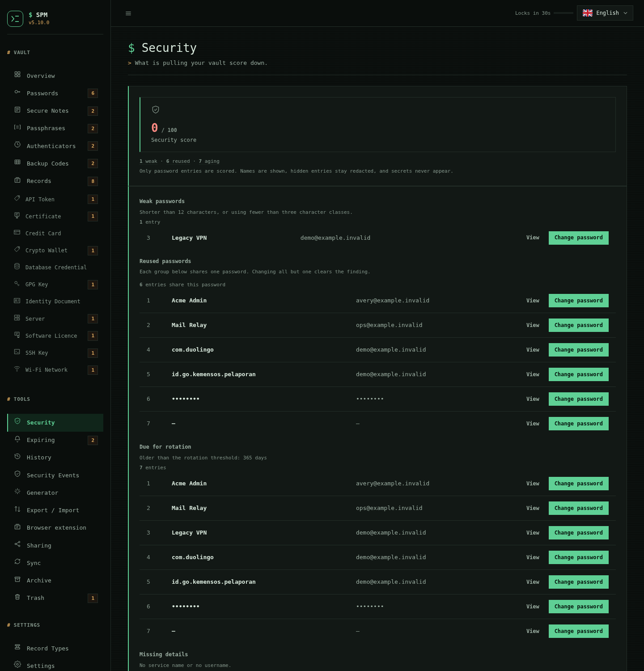Click the '6 reused' summary text
Viewport: 644px width, 671px height.
coord(178,161)
